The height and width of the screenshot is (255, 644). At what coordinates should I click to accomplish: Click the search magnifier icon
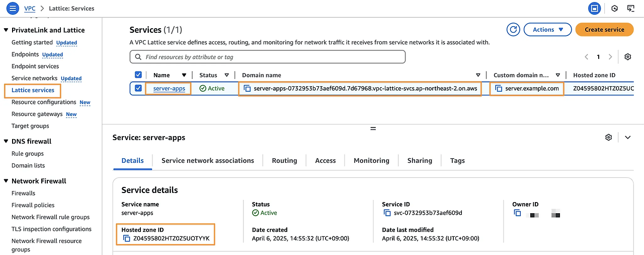pyautogui.click(x=138, y=57)
